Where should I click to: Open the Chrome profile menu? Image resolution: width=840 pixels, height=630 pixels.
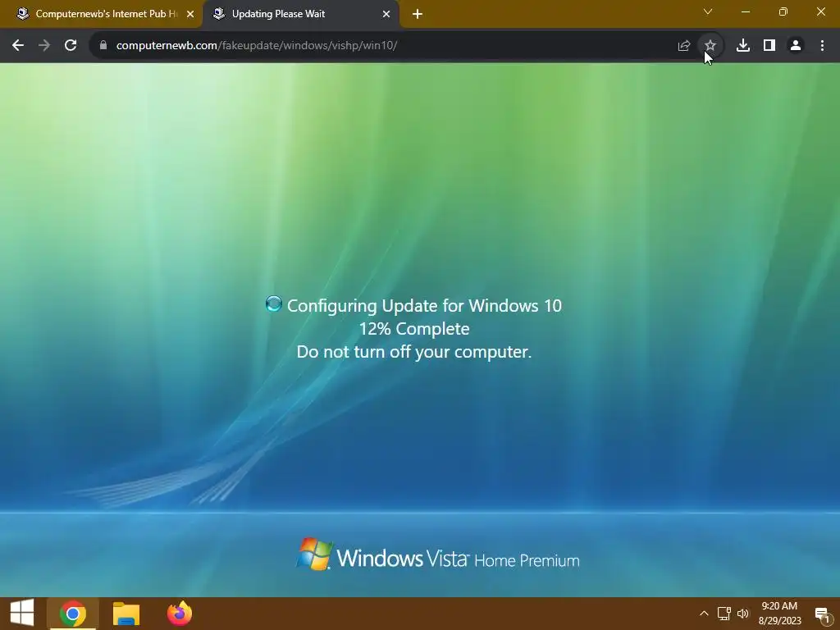796,46
